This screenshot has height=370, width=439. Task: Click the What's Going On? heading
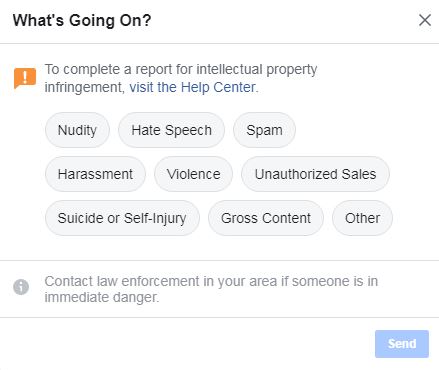pyautogui.click(x=82, y=20)
